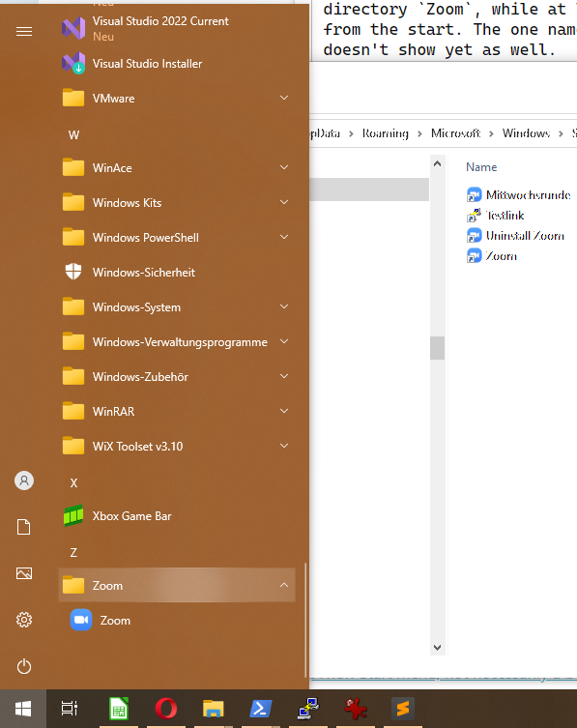Click the Start menu app list scrollbar
The width and height of the screenshot is (577, 728).
pyautogui.click(x=305, y=621)
